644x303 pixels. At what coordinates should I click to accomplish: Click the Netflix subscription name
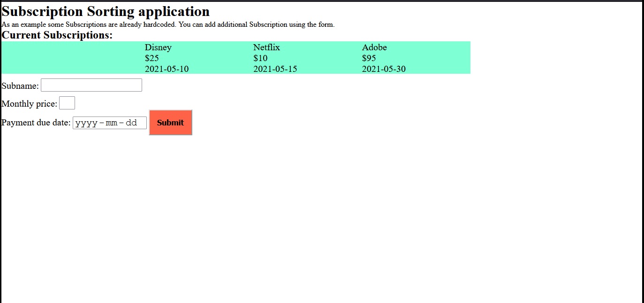coord(266,47)
